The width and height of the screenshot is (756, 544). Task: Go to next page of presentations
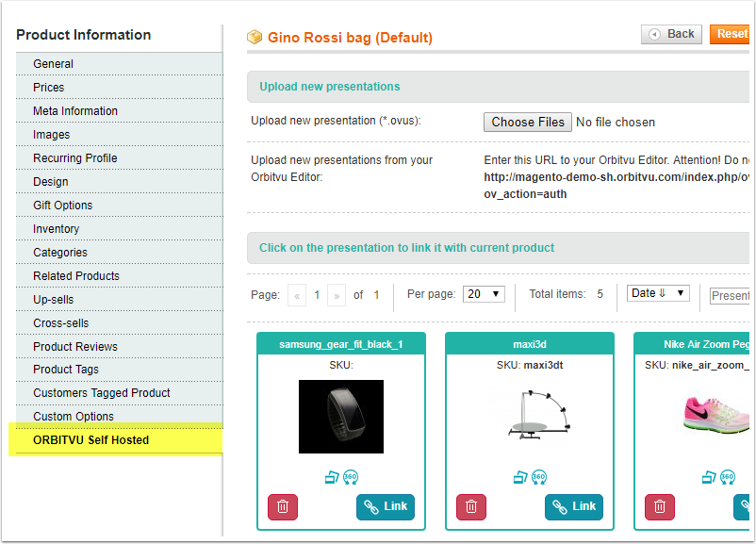point(337,295)
